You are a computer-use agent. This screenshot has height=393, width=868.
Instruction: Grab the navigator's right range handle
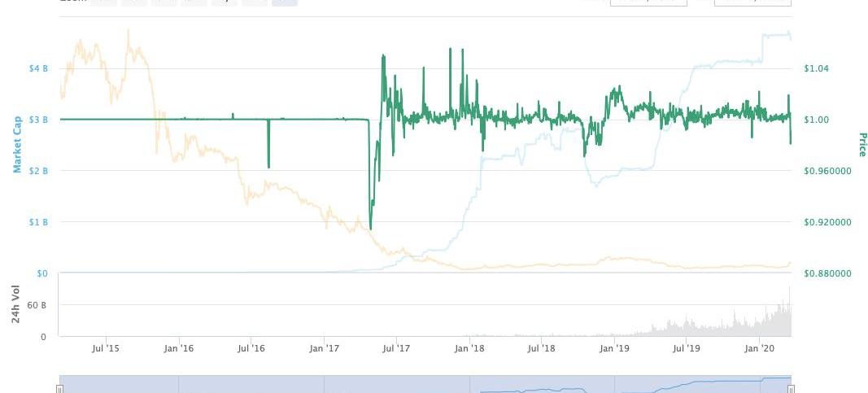tap(791, 389)
